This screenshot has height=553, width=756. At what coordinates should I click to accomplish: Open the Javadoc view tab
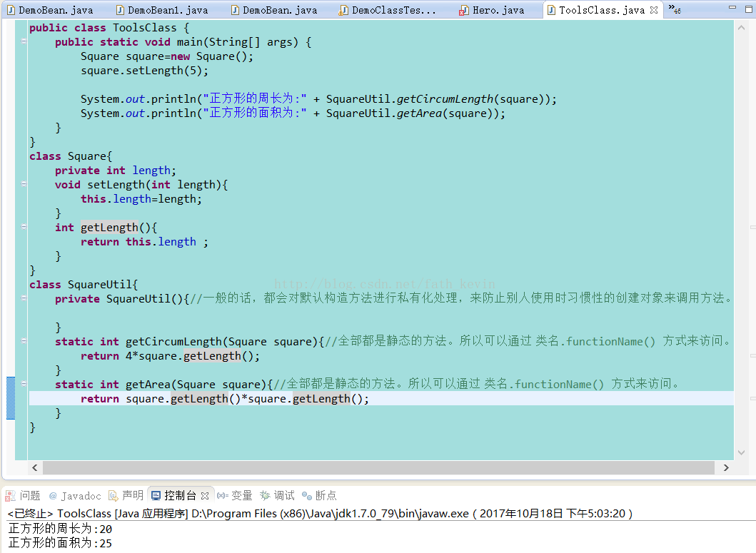75,496
